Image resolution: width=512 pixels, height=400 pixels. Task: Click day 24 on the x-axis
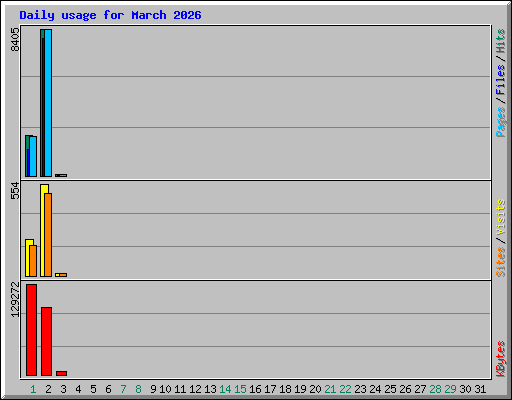point(375,389)
